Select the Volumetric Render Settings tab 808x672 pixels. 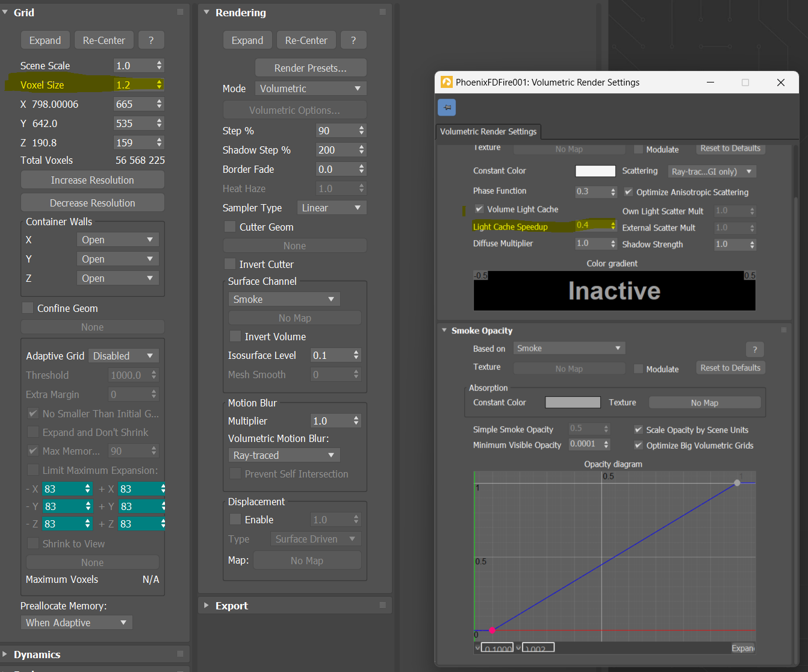click(488, 131)
